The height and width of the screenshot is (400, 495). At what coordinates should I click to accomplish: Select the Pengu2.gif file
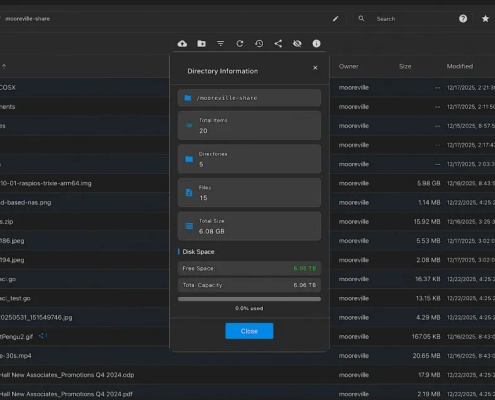pyautogui.click(x=16, y=337)
